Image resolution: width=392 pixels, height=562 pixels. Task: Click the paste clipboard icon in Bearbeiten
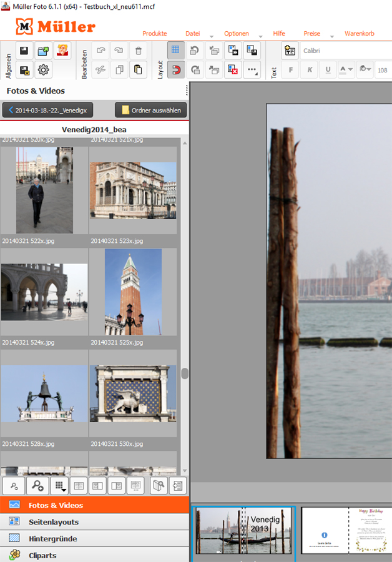pos(138,70)
